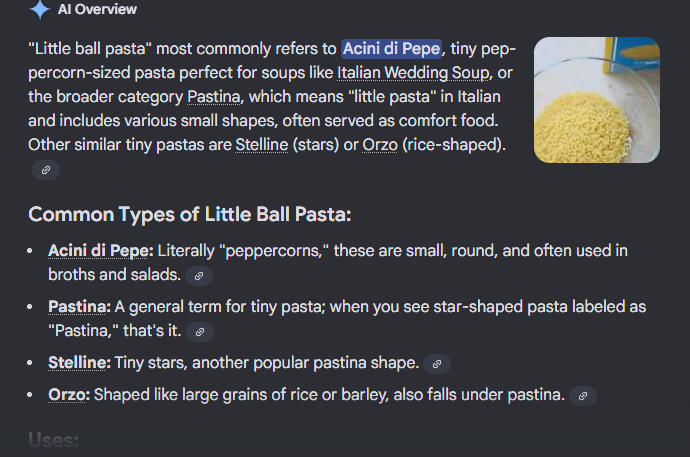690x457 pixels.
Task: Open the citation icon next to the Stelline bullet
Action: (437, 363)
